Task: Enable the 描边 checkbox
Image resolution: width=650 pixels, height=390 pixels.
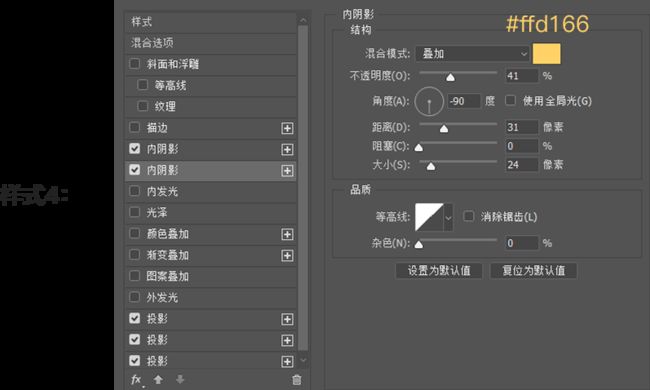Action: 134,127
